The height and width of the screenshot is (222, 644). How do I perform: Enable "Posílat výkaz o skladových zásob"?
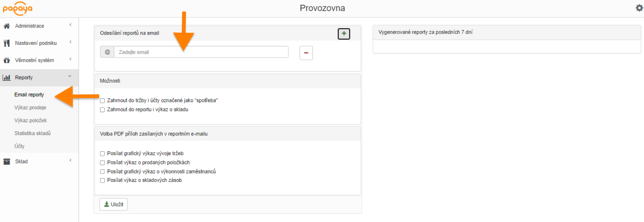point(102,180)
